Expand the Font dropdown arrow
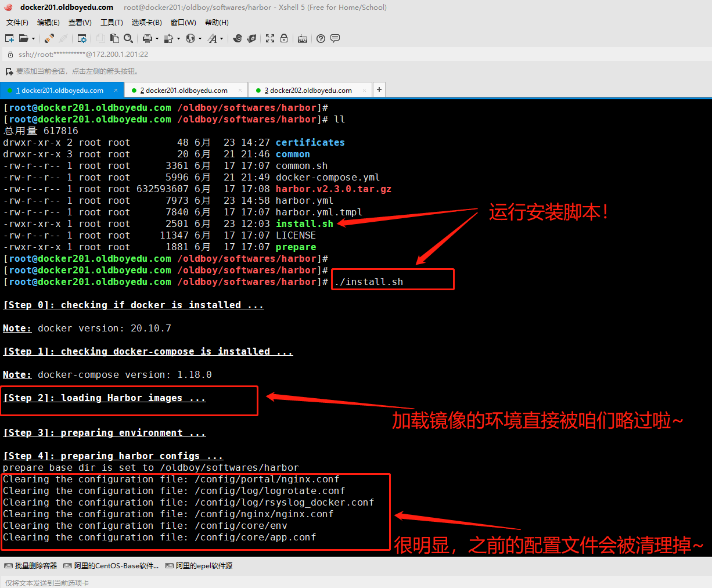Screen dimensions: 712x588 222,39
